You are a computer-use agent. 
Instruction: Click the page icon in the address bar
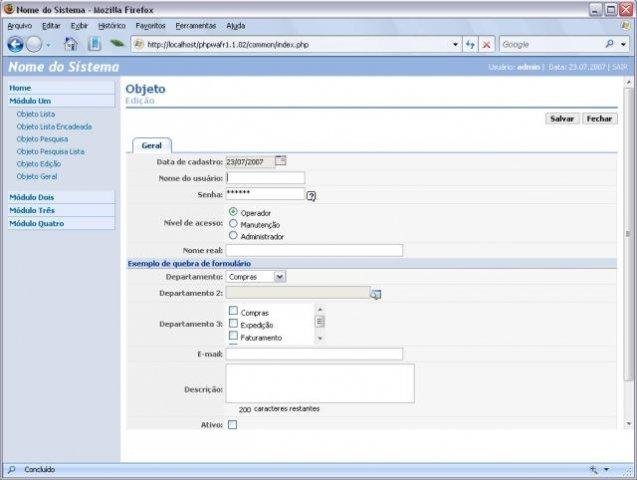click(x=139, y=44)
